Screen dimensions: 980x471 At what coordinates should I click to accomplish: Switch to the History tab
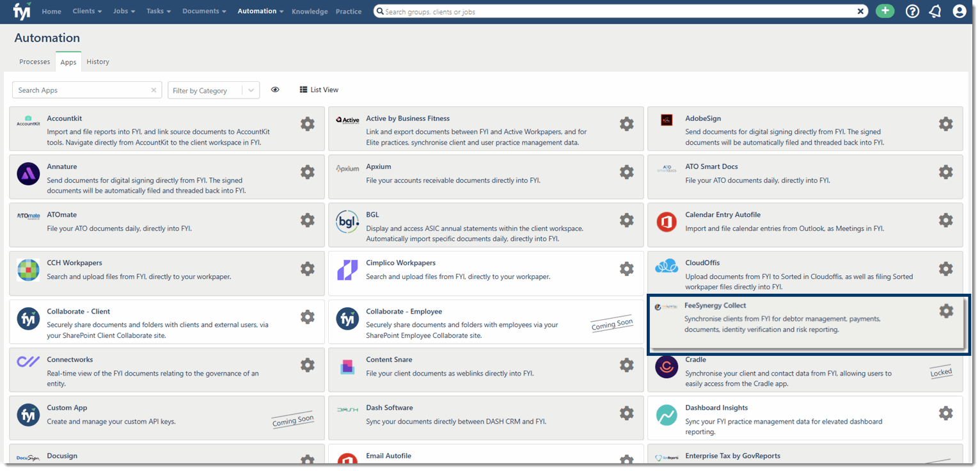[98, 61]
